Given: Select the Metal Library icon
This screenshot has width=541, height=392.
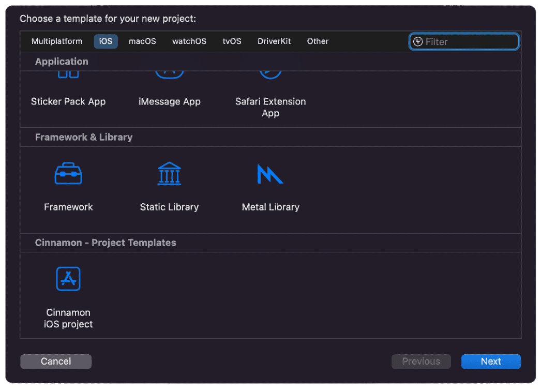Looking at the screenshot, I should [x=270, y=174].
